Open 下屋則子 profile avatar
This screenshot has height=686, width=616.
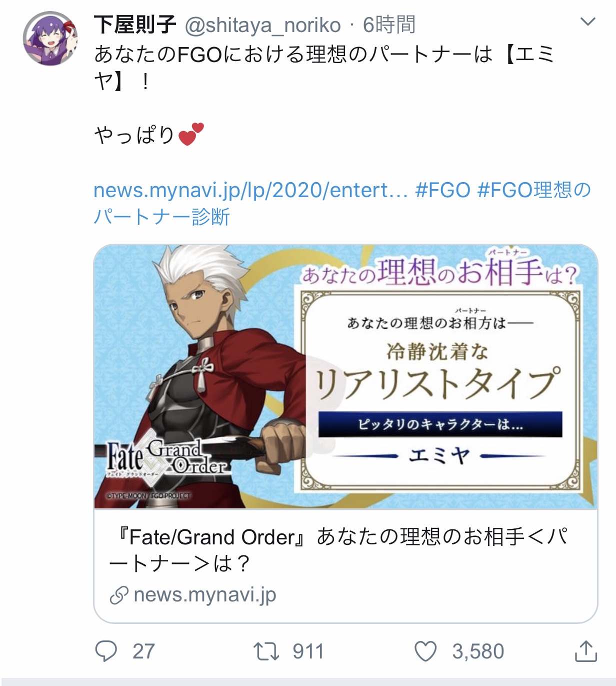pos(50,39)
